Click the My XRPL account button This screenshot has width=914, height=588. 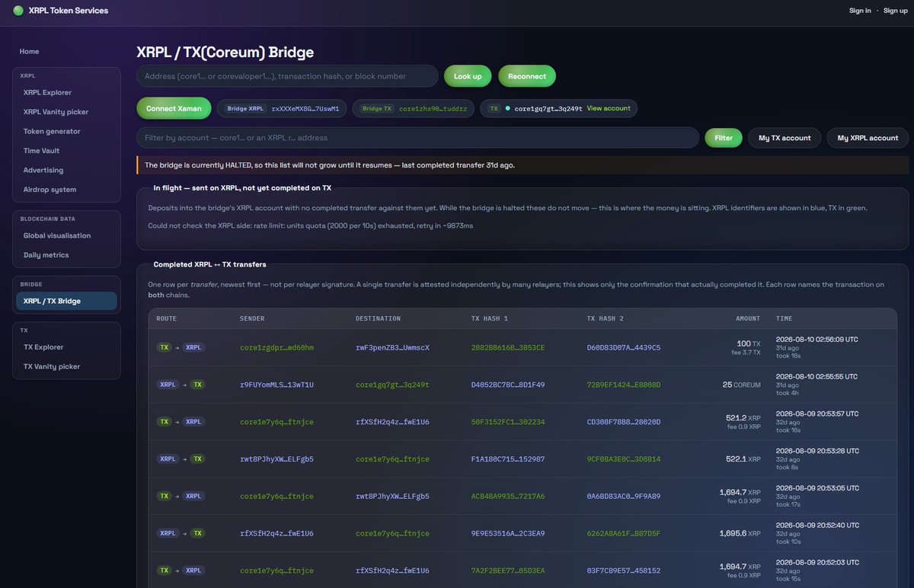868,138
